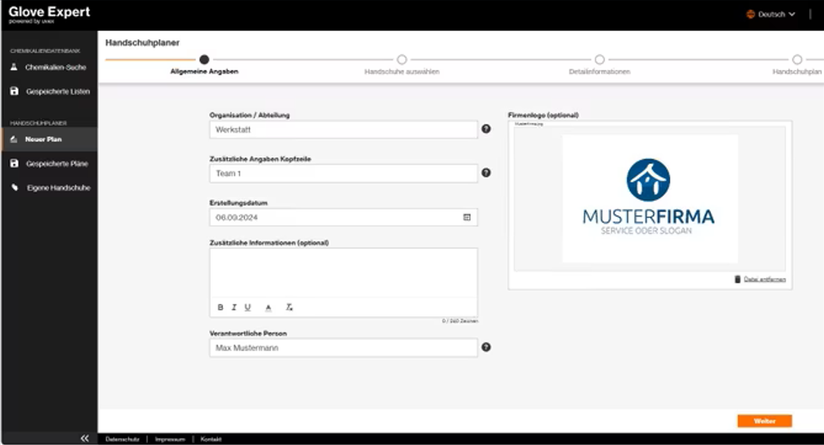The width and height of the screenshot is (824, 445).
Task: Click the Zusätzliche Informationen text area
Action: point(343,272)
